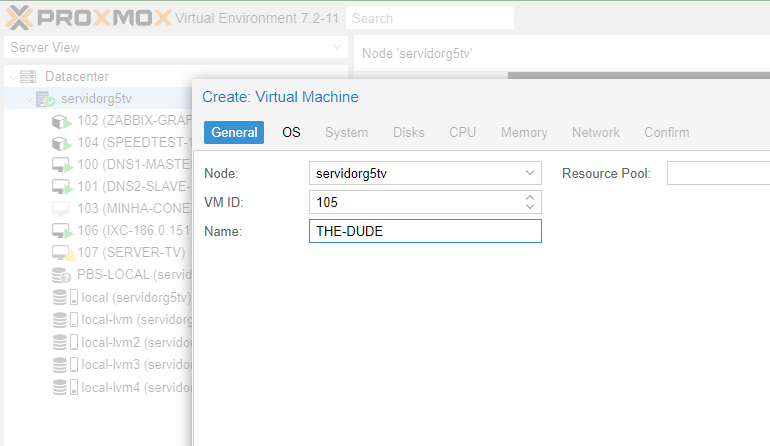Select the PBS-LOCAL storage entry
The image size is (770, 446).
click(x=134, y=274)
